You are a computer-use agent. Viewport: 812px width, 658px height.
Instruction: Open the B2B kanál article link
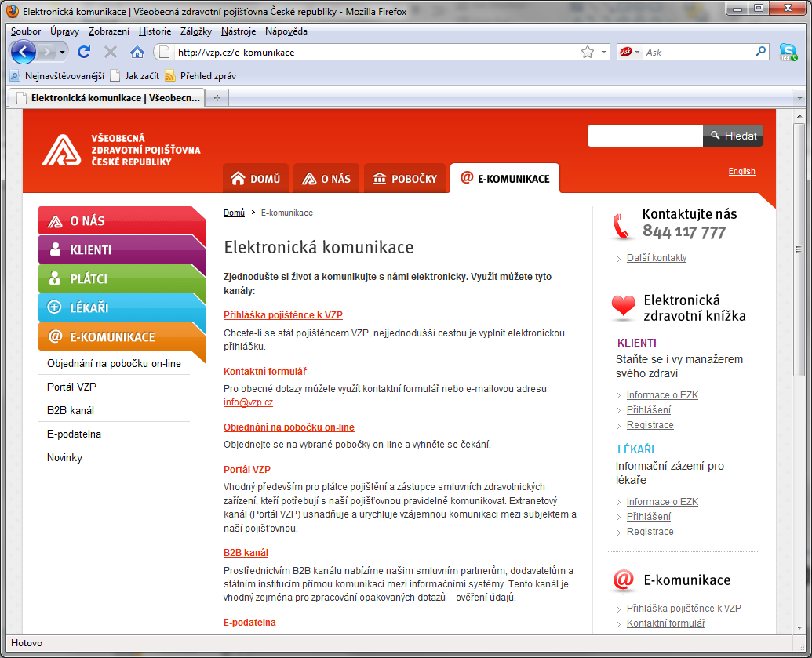pyautogui.click(x=246, y=553)
